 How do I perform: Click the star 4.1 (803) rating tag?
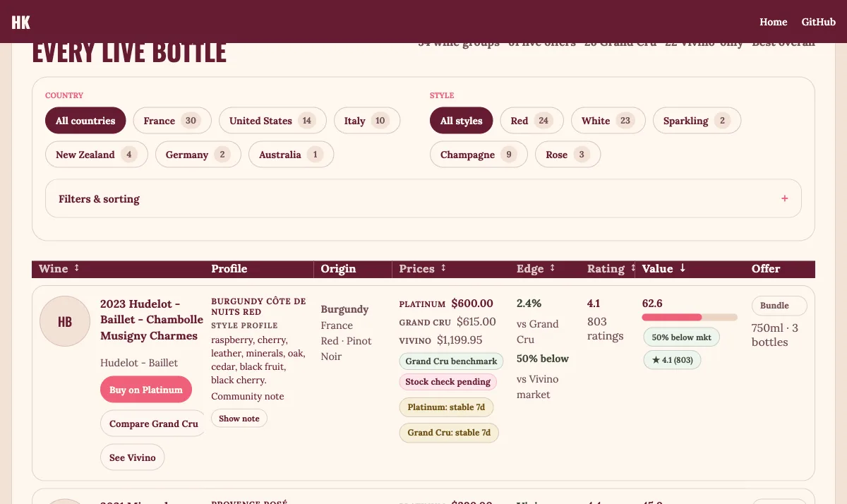coord(672,360)
